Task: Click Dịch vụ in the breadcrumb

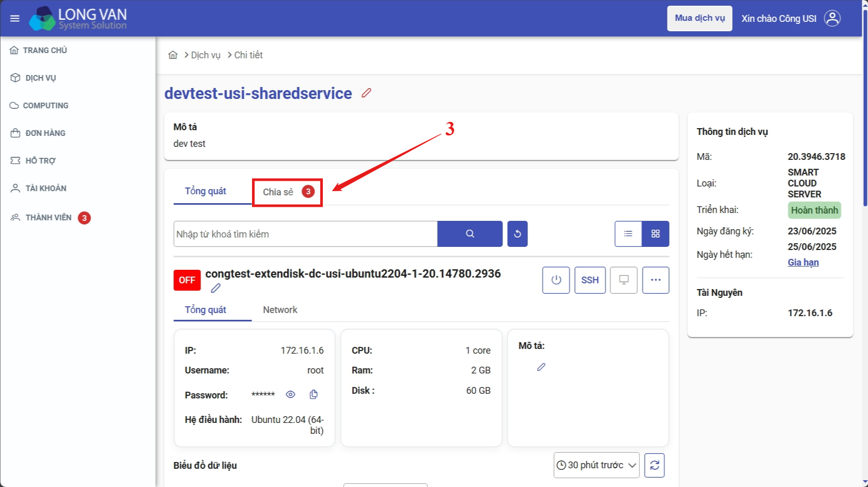Action: click(x=206, y=55)
